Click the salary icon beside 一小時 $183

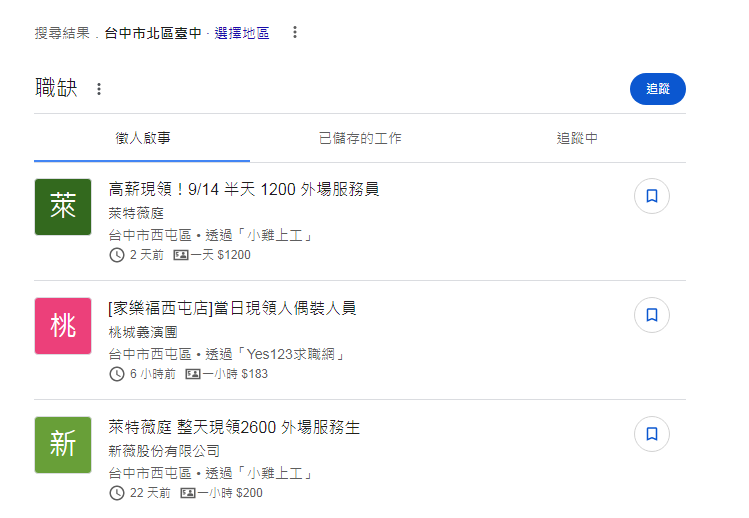point(193,374)
